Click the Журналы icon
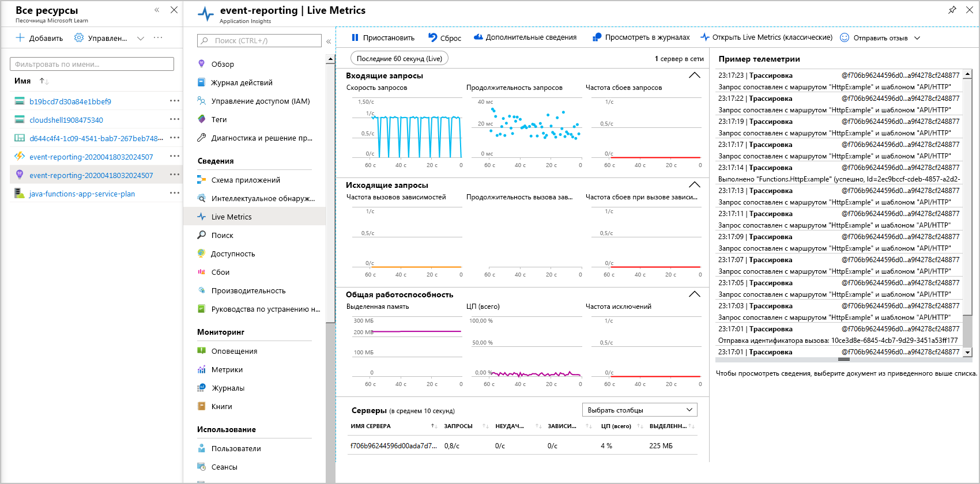Screen dimensions: 980x484 pyautogui.click(x=201, y=388)
